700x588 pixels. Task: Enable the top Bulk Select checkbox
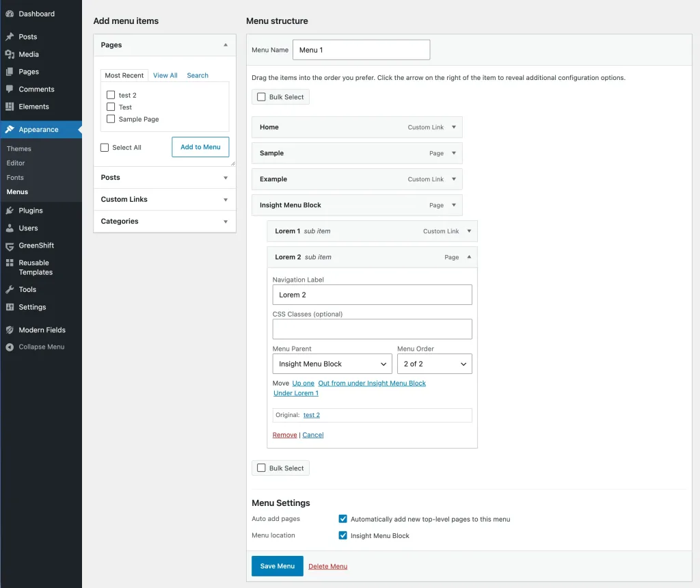tap(261, 97)
